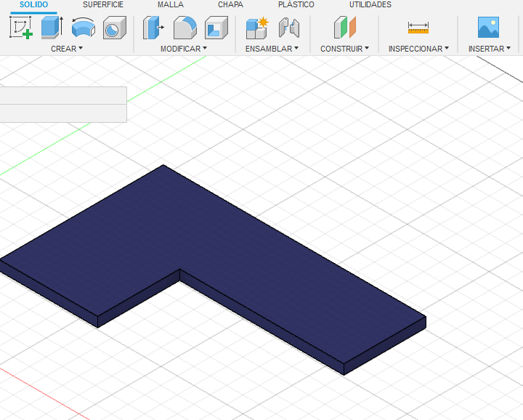Choose the Extrude tool icon
Image resolution: width=523 pixels, height=420 pixels.
pyautogui.click(x=52, y=28)
